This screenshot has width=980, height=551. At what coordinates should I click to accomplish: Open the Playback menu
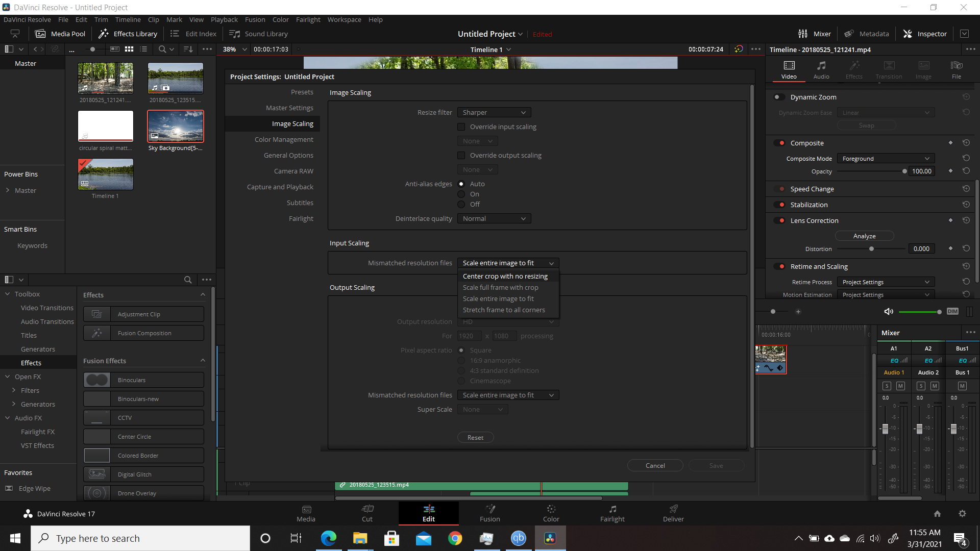(x=224, y=19)
